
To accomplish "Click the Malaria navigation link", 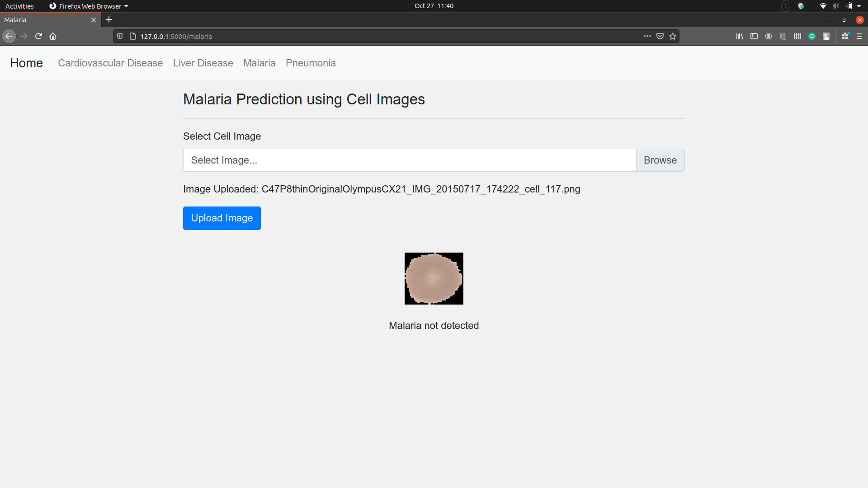I will 259,63.
